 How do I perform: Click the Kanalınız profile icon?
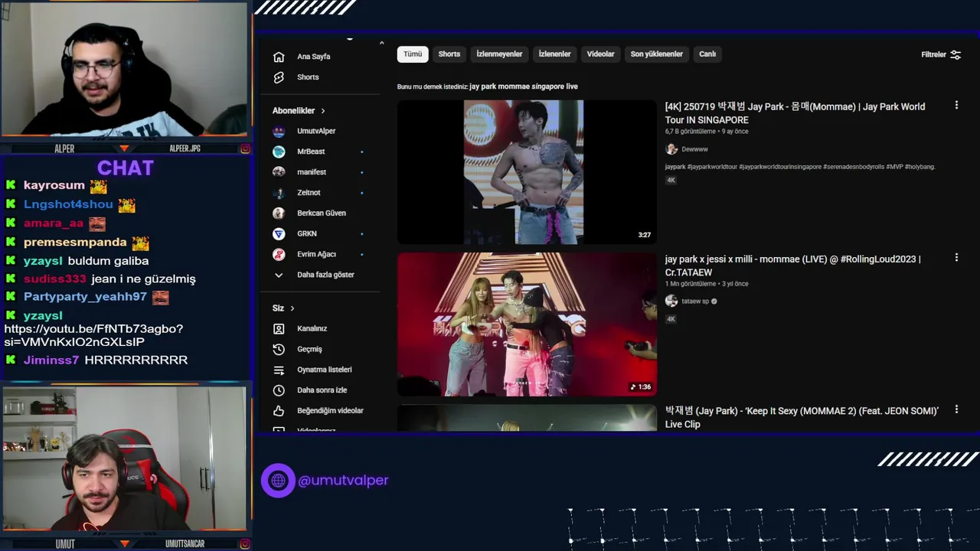pos(279,328)
